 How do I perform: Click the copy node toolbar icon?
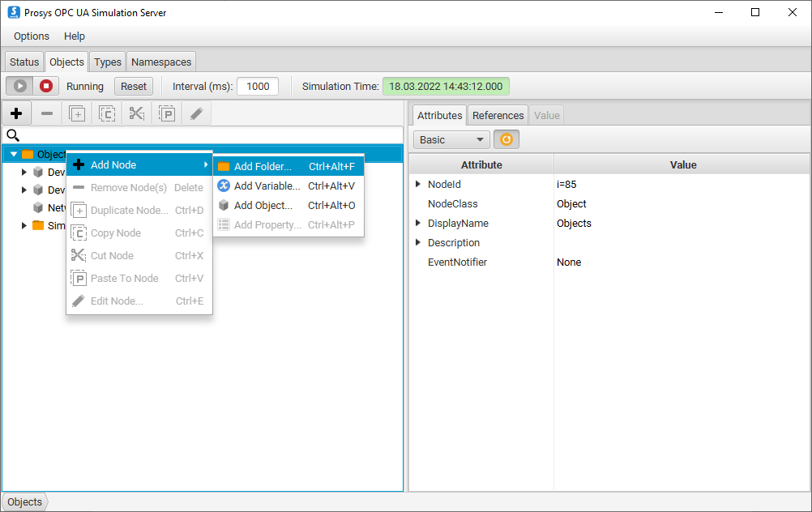pyautogui.click(x=107, y=113)
